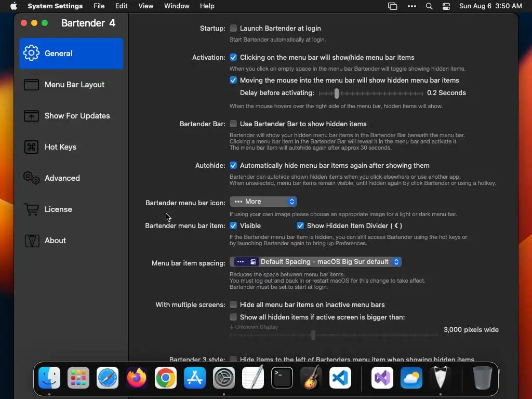Open Spotlight search in menu bar
The width and height of the screenshot is (532, 399).
coord(429,6)
